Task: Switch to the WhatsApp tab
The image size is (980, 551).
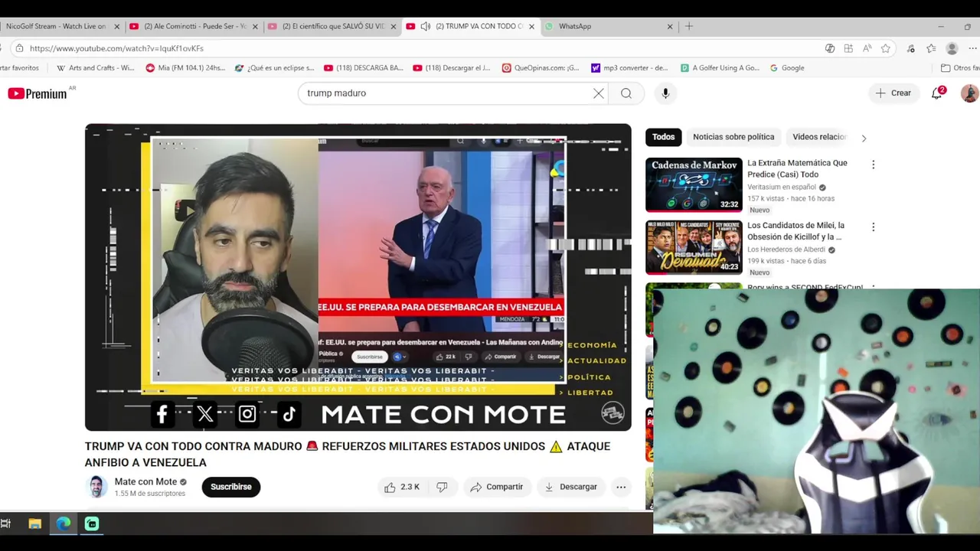Action: click(x=609, y=26)
